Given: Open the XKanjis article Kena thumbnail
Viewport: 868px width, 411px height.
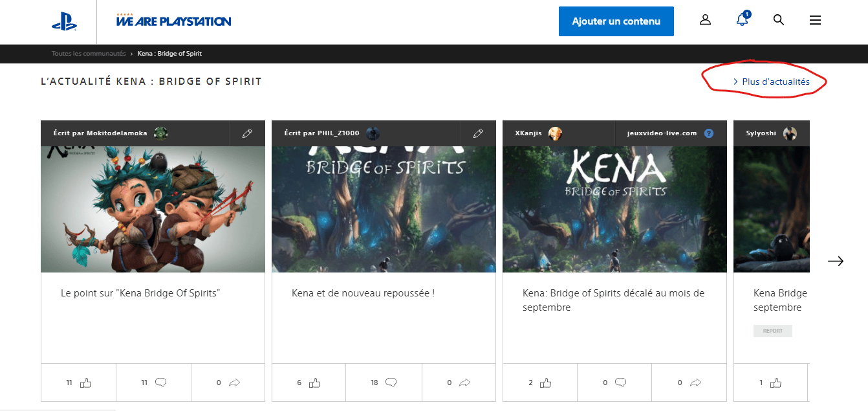Looking at the screenshot, I should coord(614,209).
